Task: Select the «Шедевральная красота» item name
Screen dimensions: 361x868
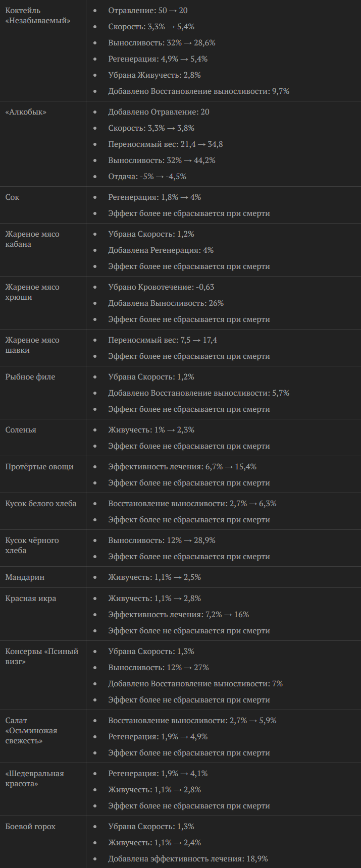Action: coord(35,779)
